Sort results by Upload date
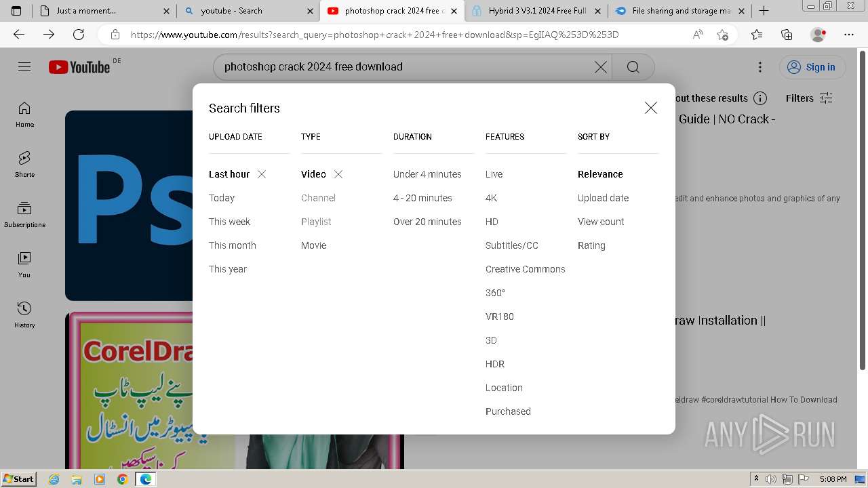Image resolution: width=868 pixels, height=488 pixels. (x=603, y=198)
